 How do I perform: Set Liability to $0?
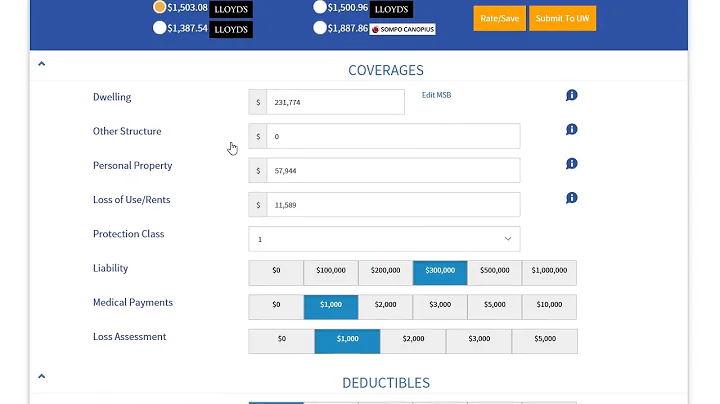click(276, 273)
